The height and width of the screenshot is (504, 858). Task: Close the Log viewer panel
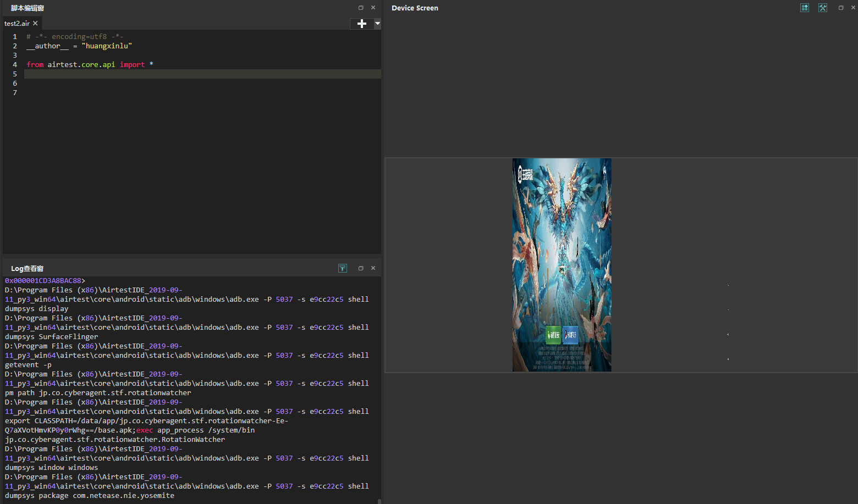373,268
